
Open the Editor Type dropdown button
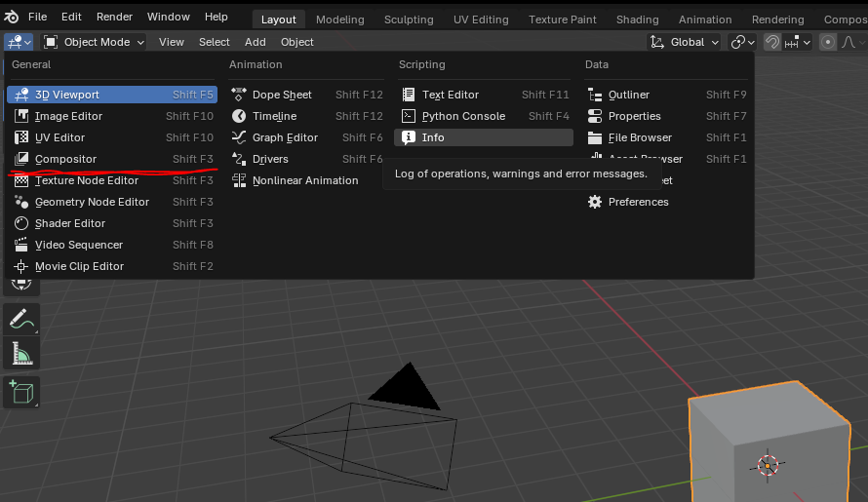coord(19,42)
